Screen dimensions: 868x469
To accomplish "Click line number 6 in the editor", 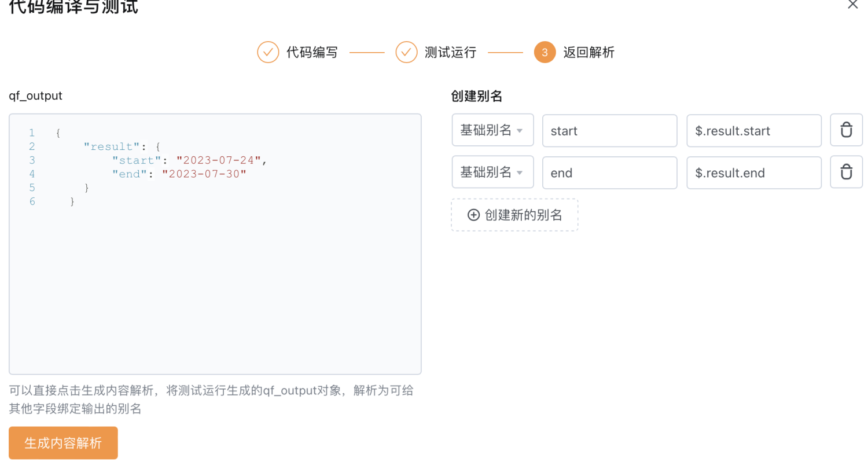I will coord(32,201).
